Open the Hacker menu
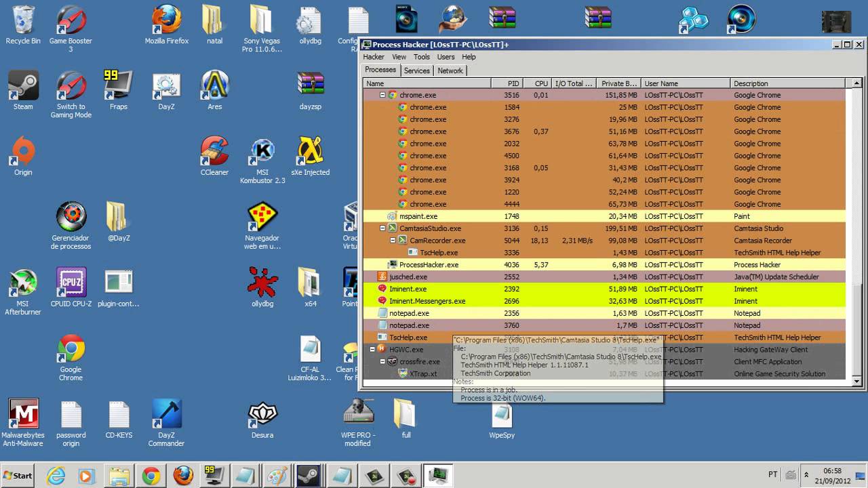The width and height of the screenshot is (868, 488). pyautogui.click(x=374, y=57)
